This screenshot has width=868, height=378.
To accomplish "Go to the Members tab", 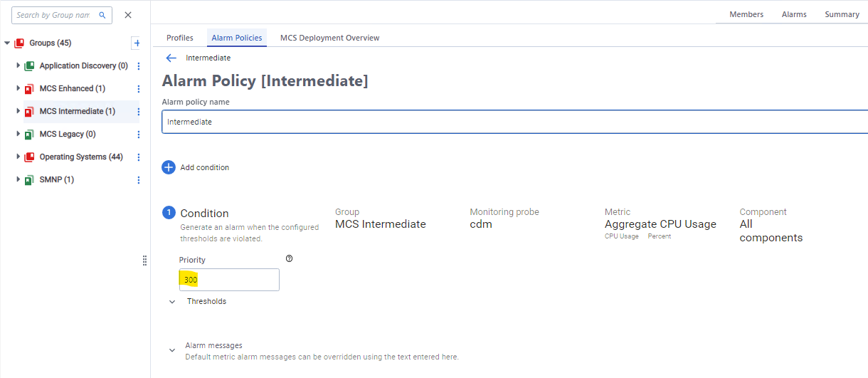I will [746, 14].
